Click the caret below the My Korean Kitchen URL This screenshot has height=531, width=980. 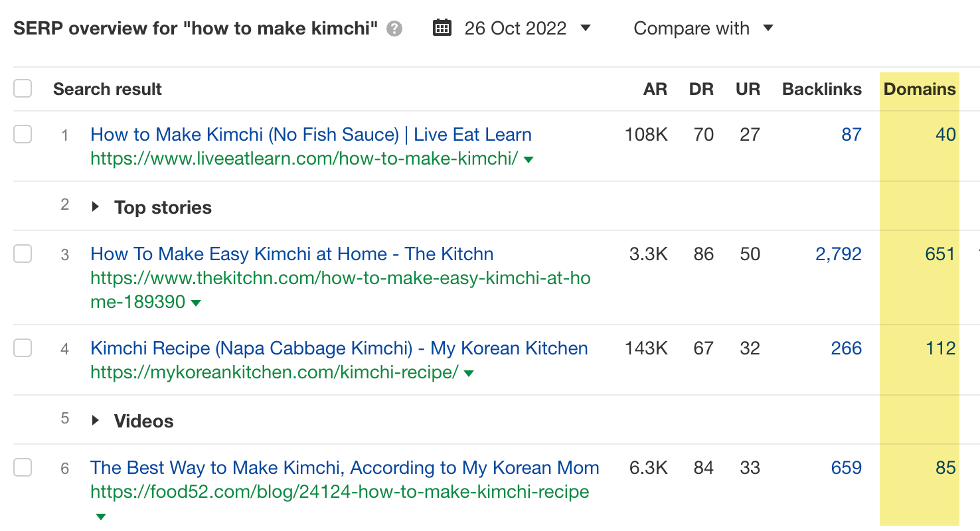point(469,373)
